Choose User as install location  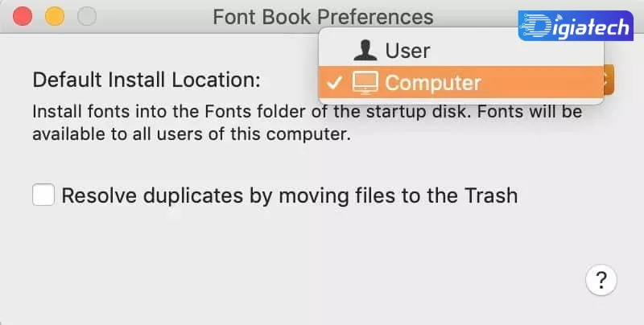[460, 51]
